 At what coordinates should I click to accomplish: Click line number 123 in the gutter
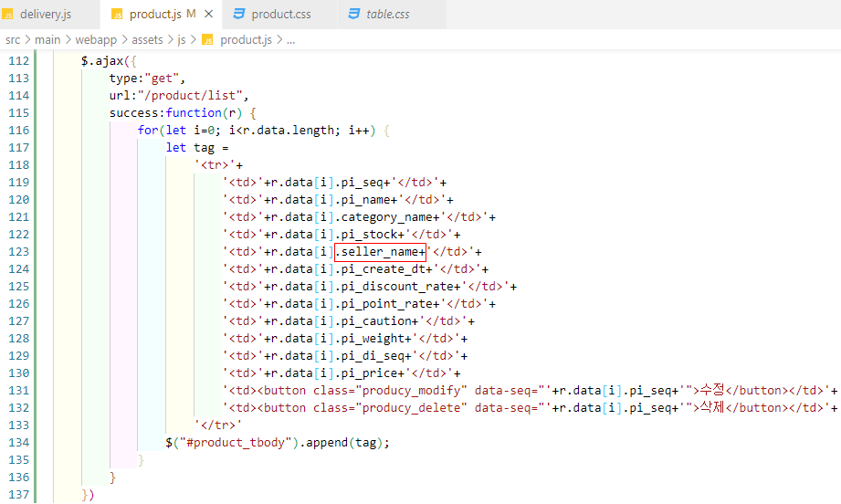pyautogui.click(x=19, y=252)
